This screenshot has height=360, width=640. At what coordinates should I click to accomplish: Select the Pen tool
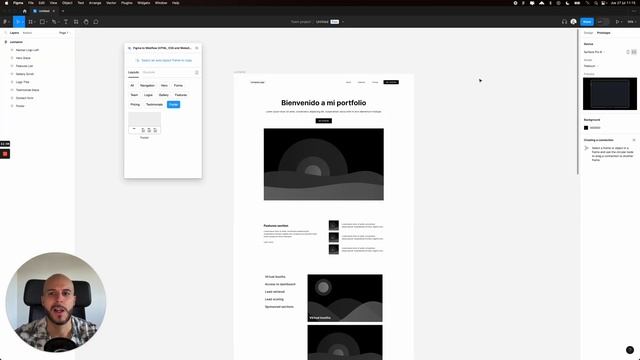point(54,22)
